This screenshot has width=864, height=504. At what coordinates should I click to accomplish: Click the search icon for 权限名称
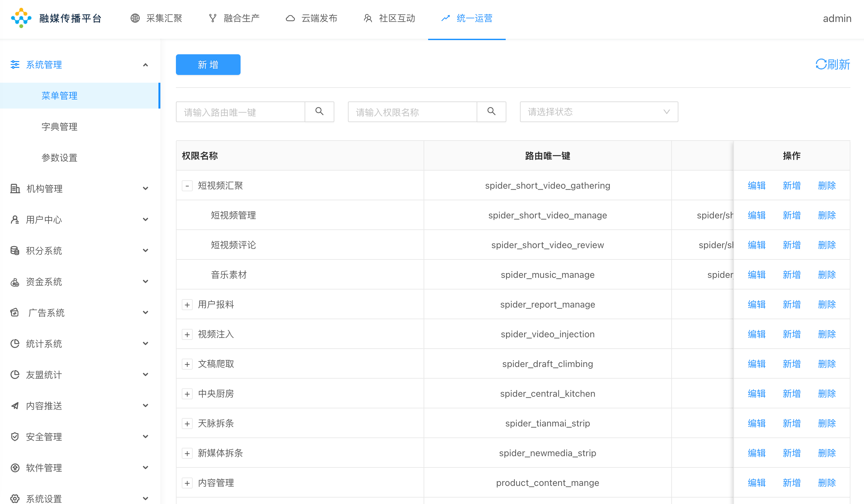pyautogui.click(x=491, y=111)
